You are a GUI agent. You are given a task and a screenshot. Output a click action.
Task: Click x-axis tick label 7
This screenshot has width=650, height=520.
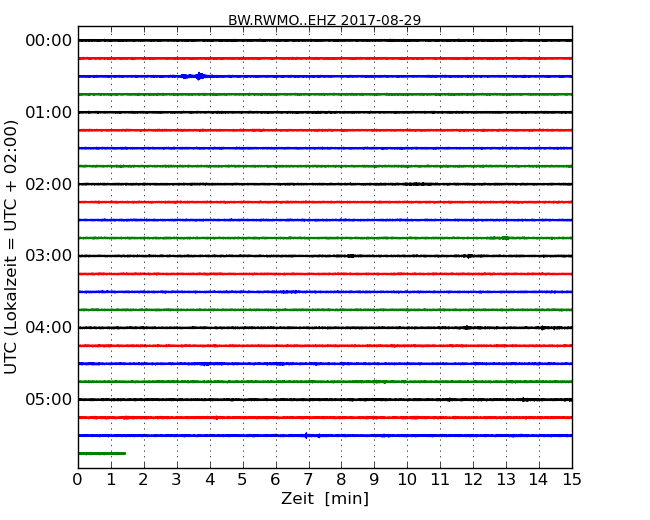coord(308,480)
